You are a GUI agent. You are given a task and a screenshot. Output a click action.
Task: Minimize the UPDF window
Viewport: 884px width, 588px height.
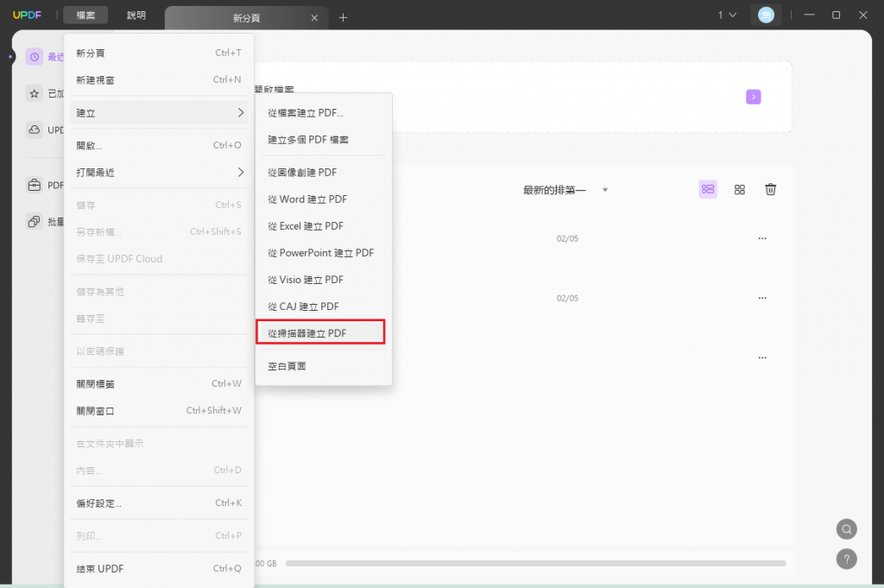click(809, 16)
